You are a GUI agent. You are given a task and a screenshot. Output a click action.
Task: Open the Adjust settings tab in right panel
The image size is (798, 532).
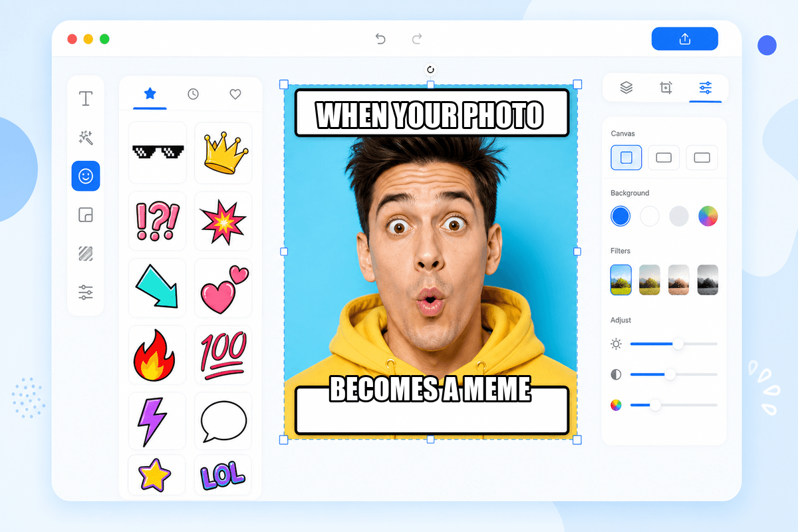706,88
